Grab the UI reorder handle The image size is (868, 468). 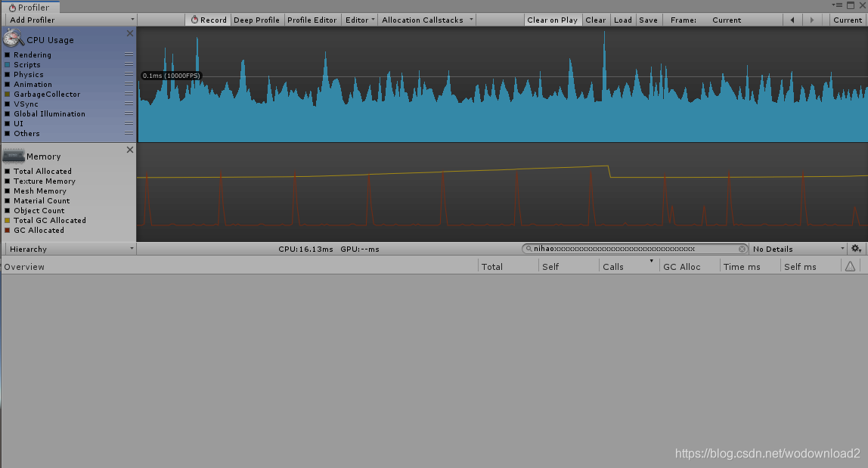tap(129, 123)
